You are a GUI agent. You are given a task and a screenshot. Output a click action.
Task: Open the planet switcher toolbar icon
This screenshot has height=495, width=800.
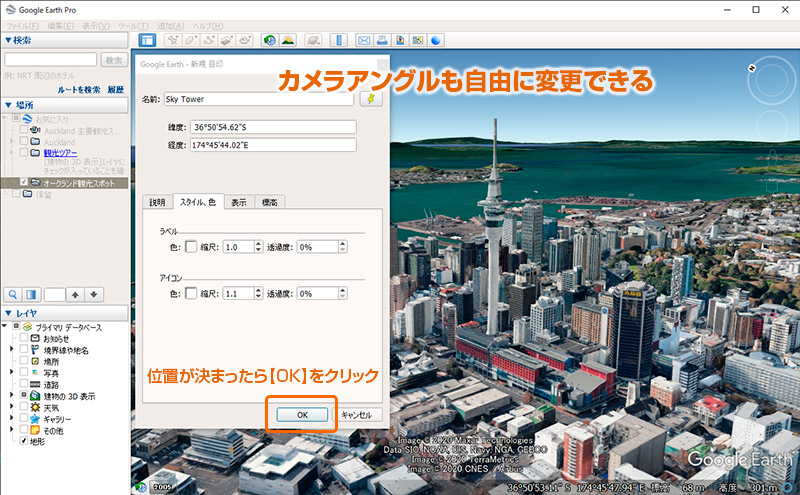(312, 40)
